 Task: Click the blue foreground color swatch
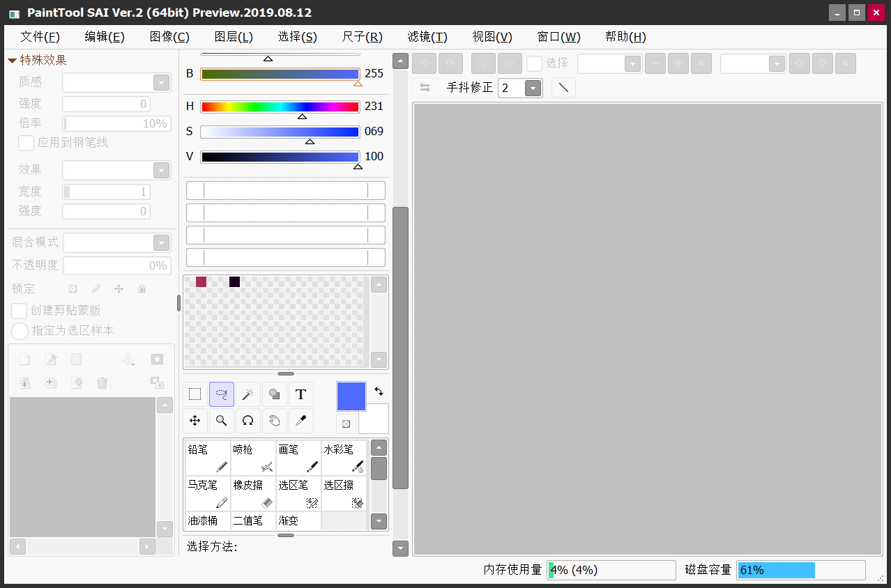coord(351,396)
